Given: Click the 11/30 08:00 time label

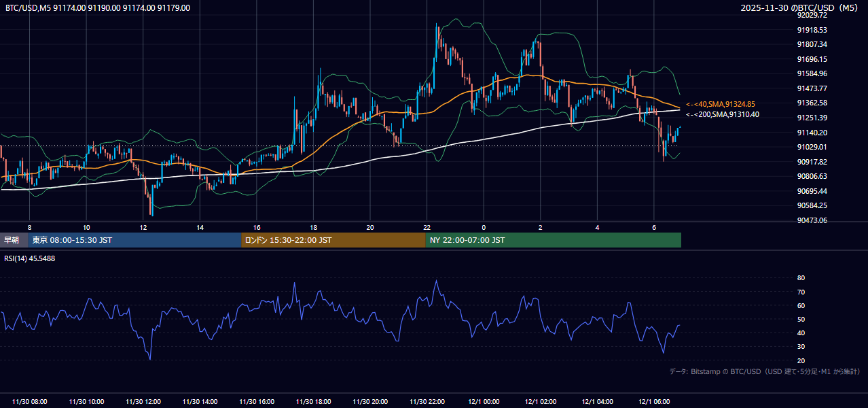Looking at the screenshot, I should click(30, 402).
